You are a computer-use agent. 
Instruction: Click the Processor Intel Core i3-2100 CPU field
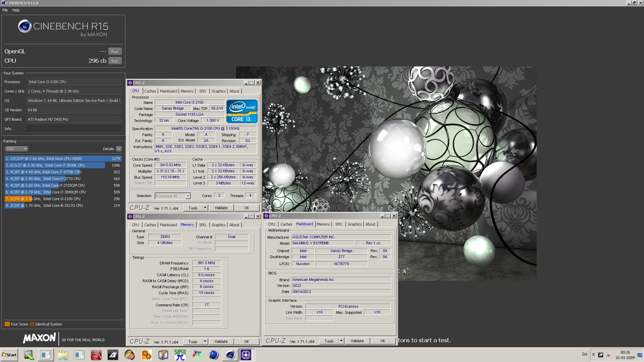click(74, 82)
